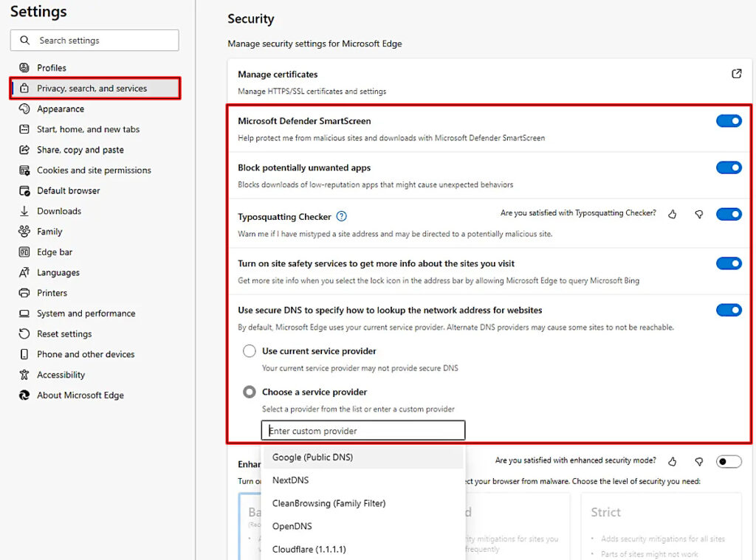Give thumbs up for enhanced security mode
Screen dimensions: 756x560
(x=672, y=462)
